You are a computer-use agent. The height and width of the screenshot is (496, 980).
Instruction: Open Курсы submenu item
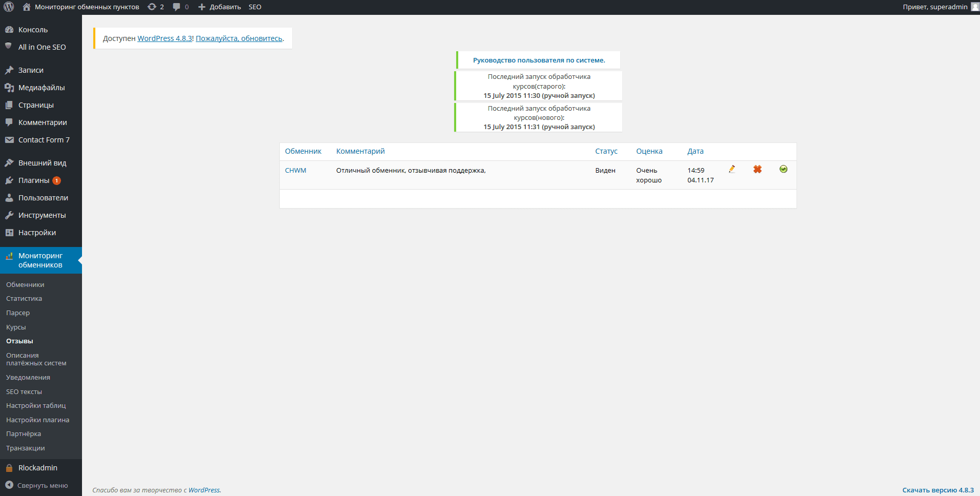coord(16,327)
